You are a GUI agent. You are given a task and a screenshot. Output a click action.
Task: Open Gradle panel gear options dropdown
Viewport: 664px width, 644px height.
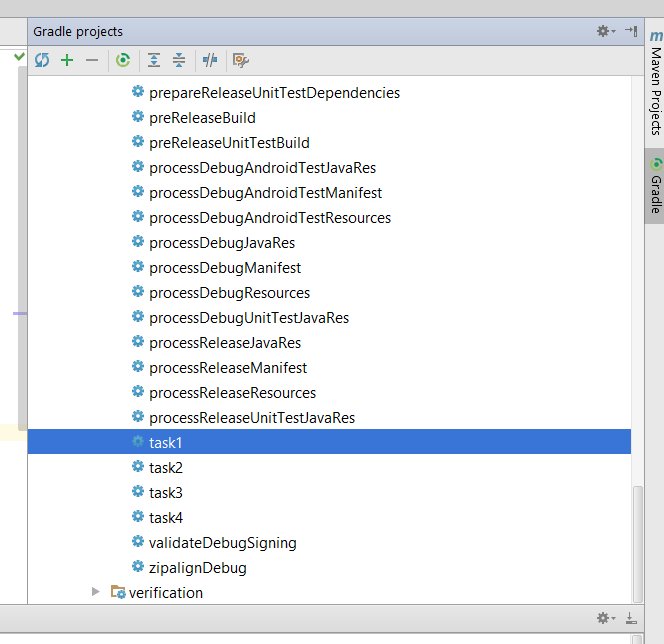[606, 32]
